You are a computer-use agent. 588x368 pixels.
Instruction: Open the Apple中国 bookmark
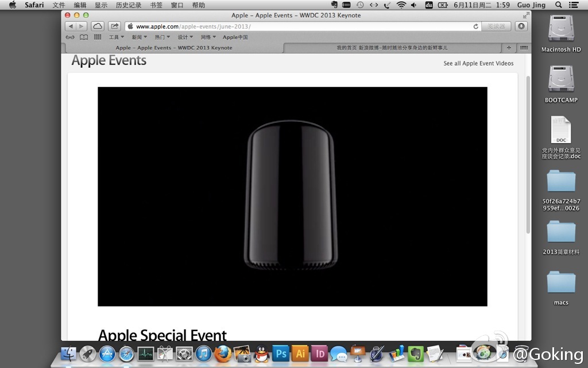pyautogui.click(x=235, y=37)
